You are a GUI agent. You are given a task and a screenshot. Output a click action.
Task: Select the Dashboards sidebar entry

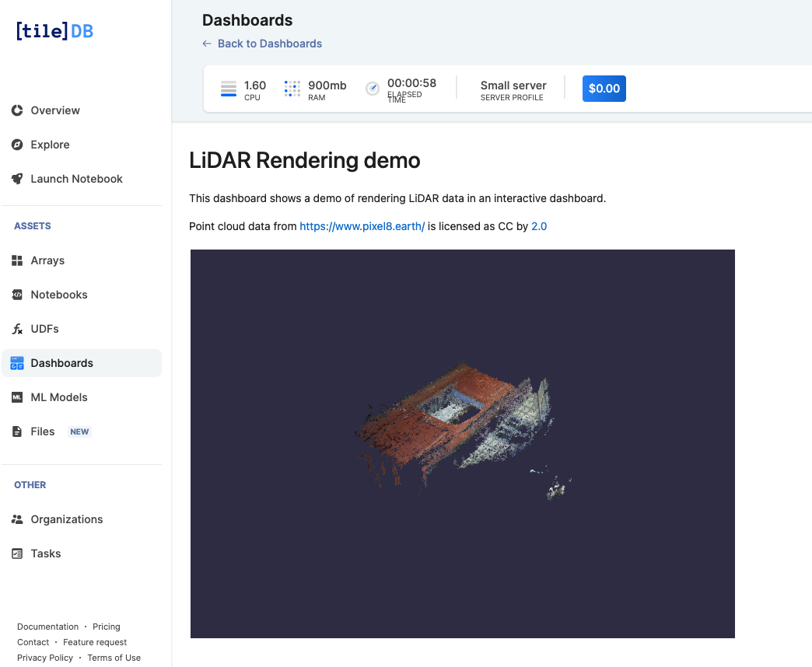61,362
